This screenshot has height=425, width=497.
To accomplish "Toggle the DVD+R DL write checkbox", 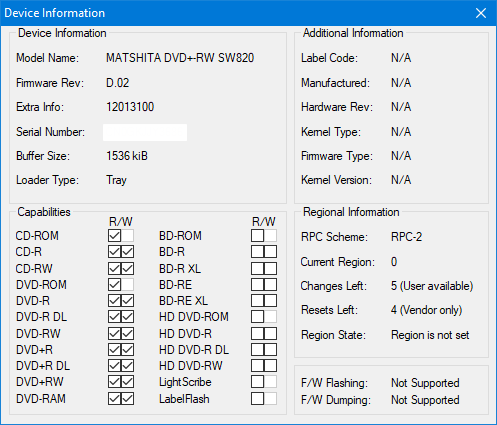I will [128, 366].
